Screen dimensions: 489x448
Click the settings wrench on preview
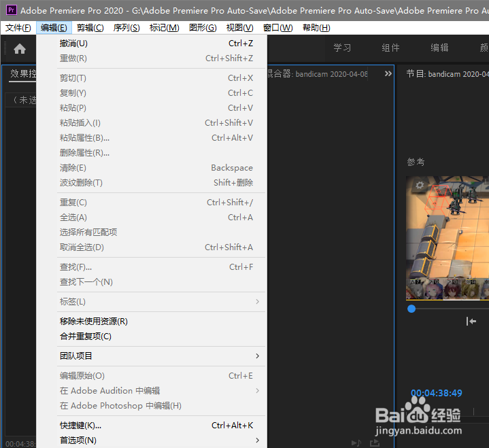tap(420, 185)
